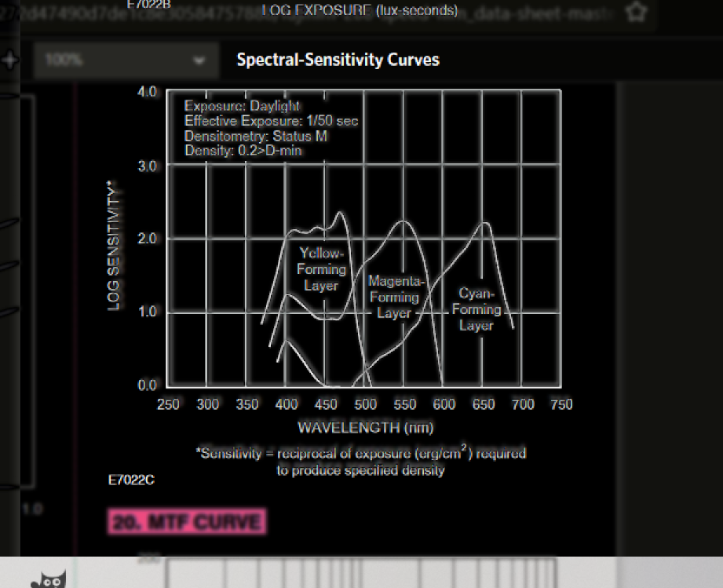Click the bookmark star icon in address bar
Viewport: 723px width, 588px height.
tap(635, 13)
